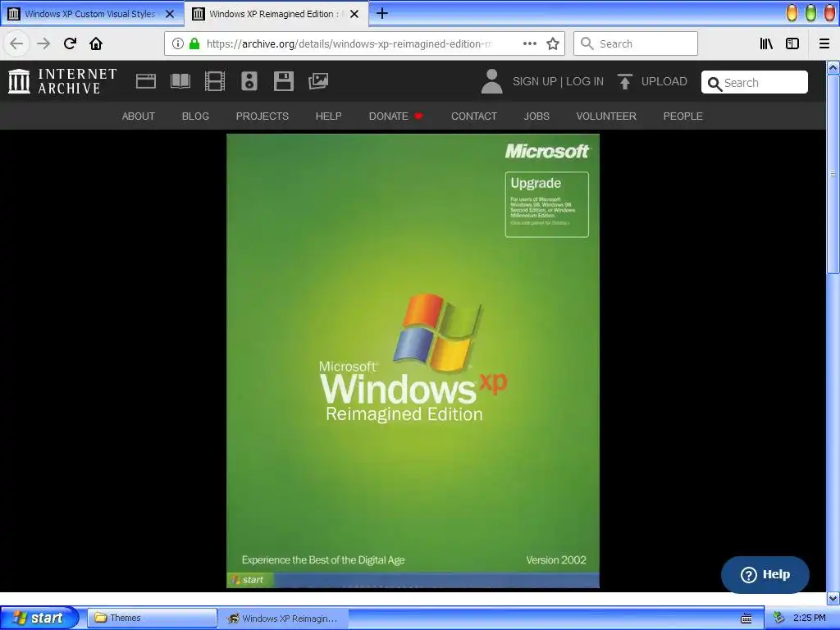Viewport: 840px width, 630px height.
Task: Go back to the previous page
Action: click(x=16, y=43)
